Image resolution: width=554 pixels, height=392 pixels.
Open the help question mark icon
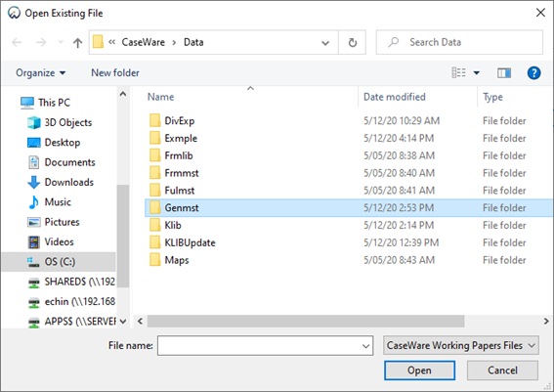point(533,73)
